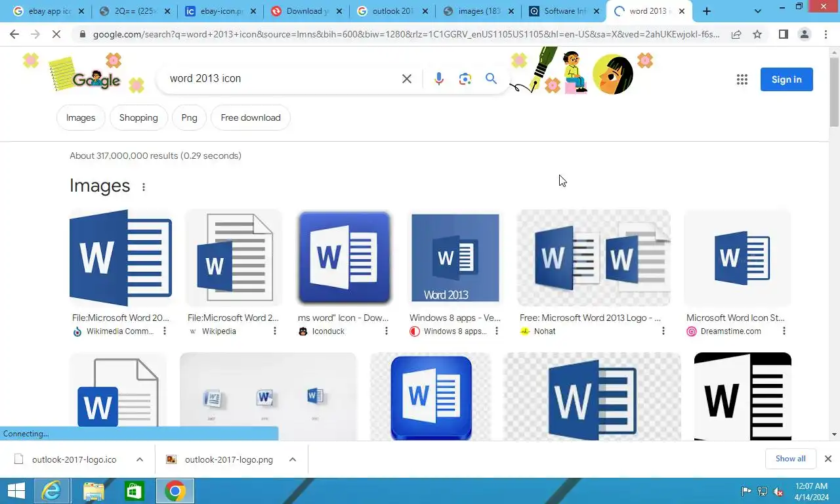
Task: Open options for Wikipedia result
Action: tap(275, 331)
